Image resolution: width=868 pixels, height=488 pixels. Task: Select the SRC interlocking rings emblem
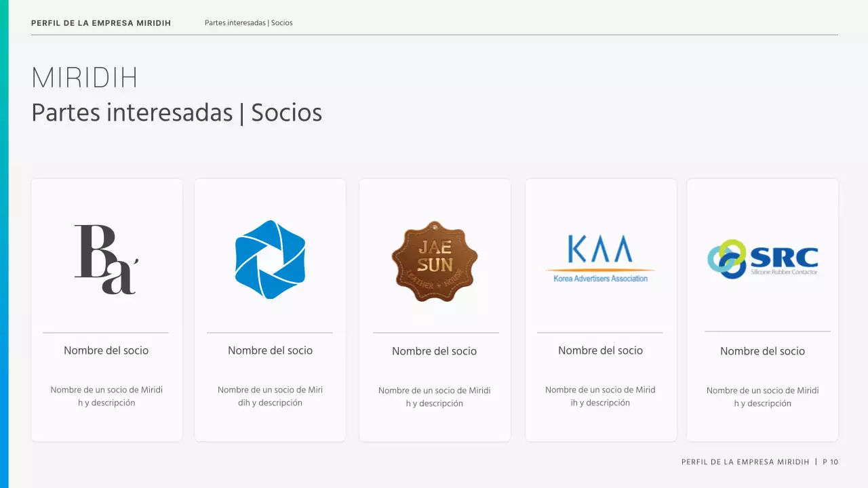[x=726, y=258]
